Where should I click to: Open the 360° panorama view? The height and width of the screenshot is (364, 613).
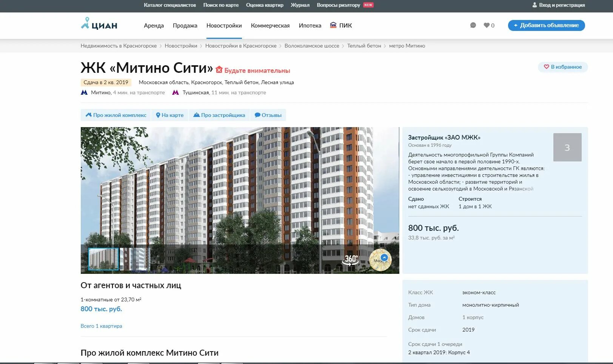pos(351,260)
